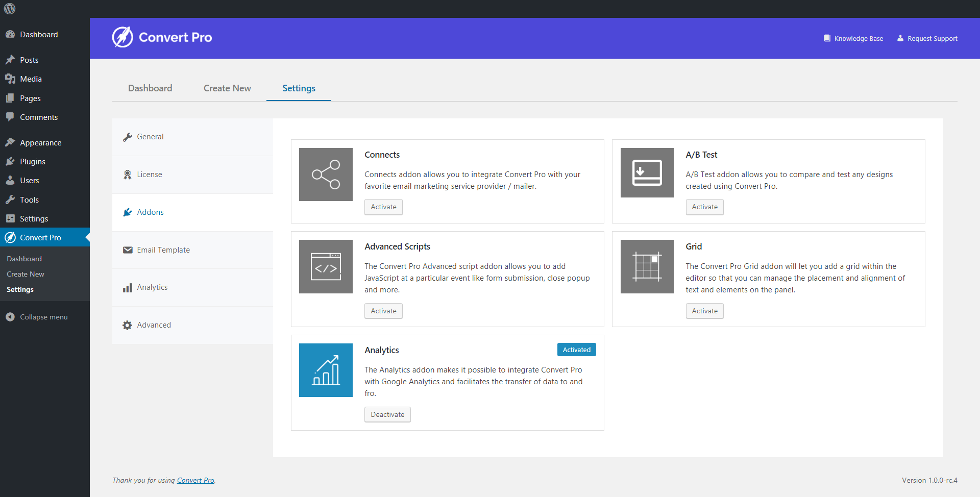Collapse the admin sidebar menu
Image resolution: width=980 pixels, height=497 pixels.
pyautogui.click(x=45, y=317)
